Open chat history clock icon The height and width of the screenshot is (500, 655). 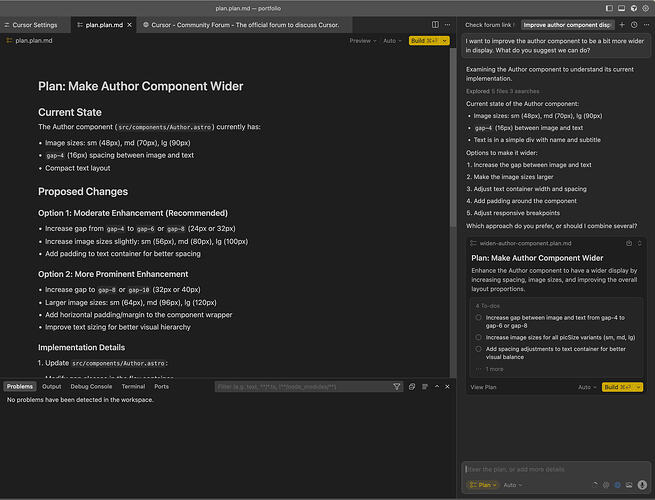634,25
